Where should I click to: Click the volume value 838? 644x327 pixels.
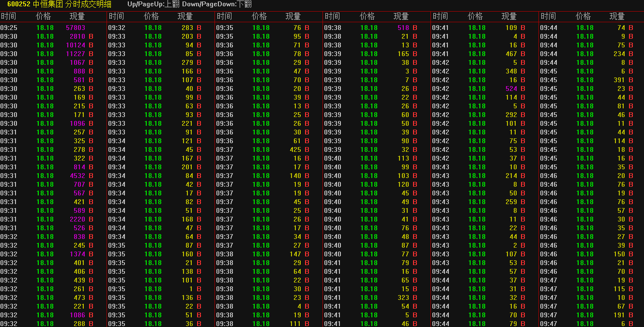[x=79, y=237]
